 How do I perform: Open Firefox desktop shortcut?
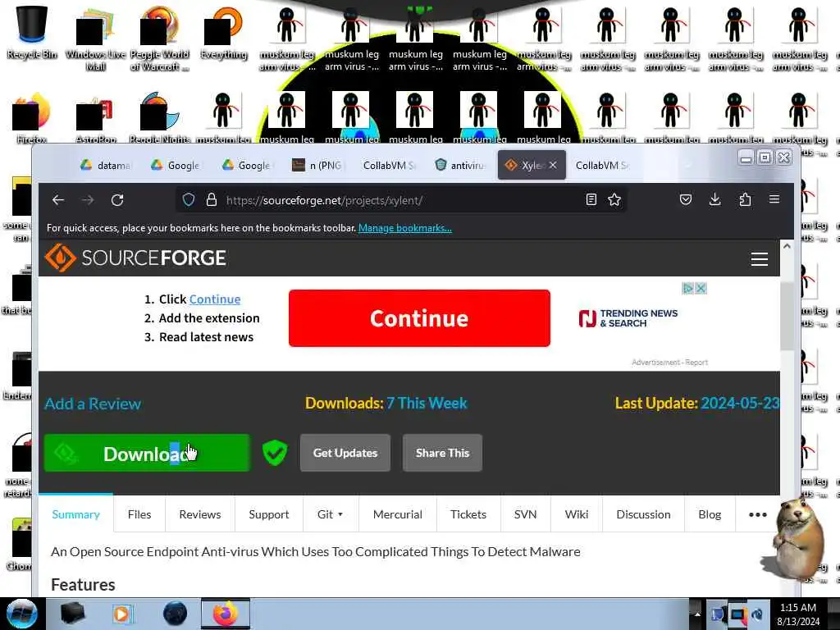tap(32, 118)
